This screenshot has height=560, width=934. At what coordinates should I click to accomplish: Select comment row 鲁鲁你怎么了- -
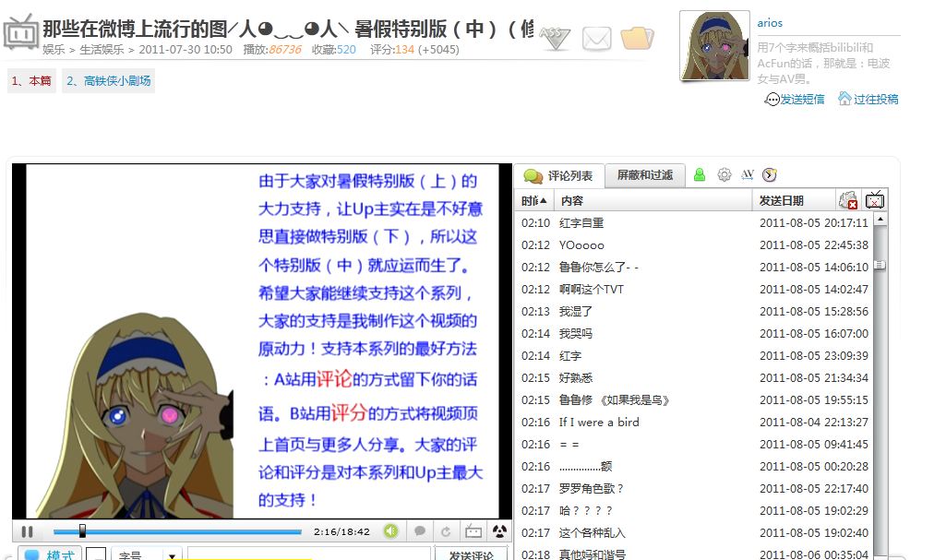click(x=695, y=267)
